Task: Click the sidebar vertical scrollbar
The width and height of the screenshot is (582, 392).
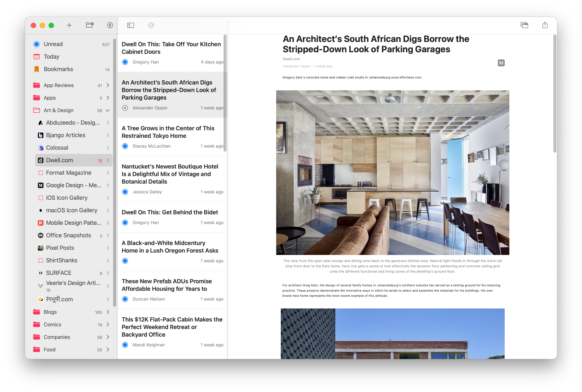Action: click(115, 172)
